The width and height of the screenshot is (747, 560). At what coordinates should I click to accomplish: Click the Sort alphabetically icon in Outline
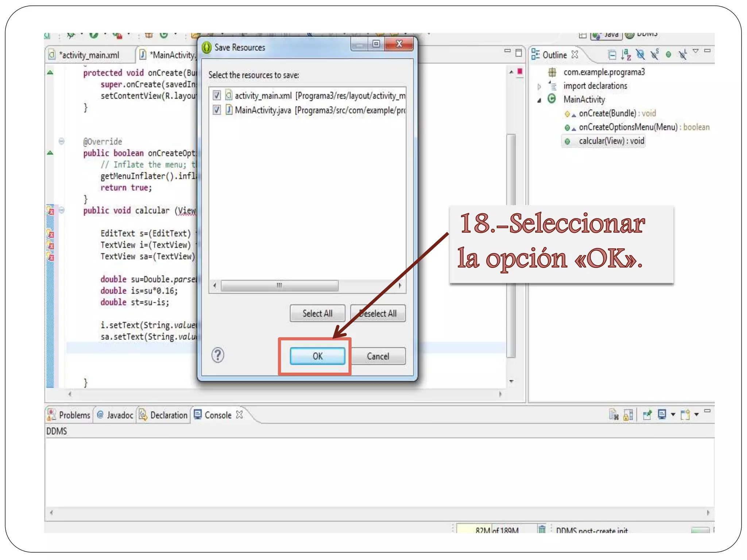tap(626, 55)
